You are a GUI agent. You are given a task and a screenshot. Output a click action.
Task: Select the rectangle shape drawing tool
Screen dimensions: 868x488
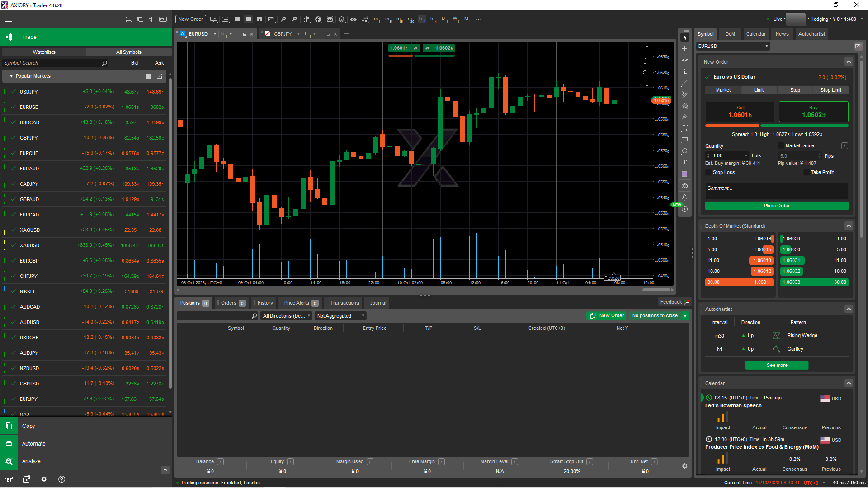(684, 140)
